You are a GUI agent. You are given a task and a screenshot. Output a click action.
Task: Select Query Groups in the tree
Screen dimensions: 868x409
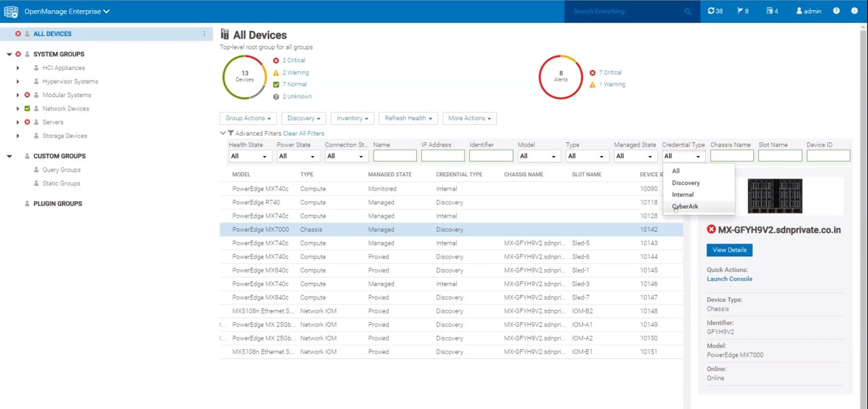click(x=61, y=170)
